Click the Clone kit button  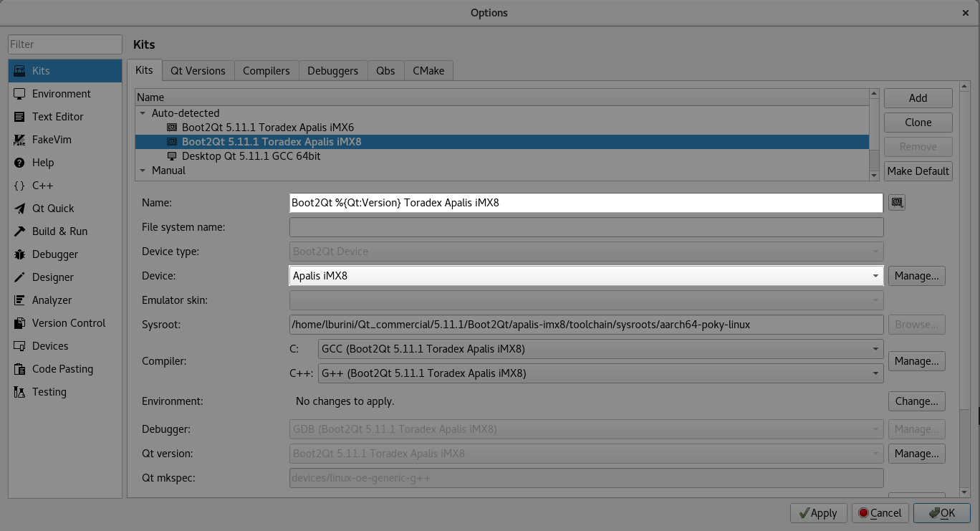tap(918, 123)
